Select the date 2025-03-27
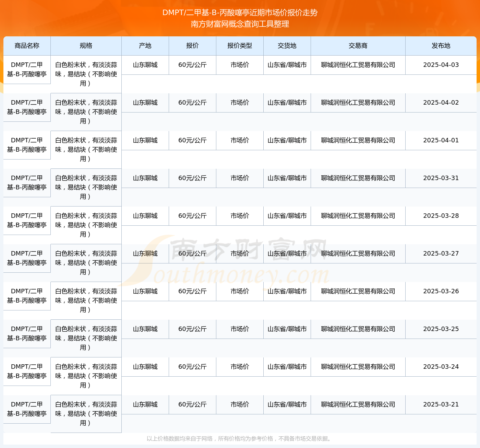Image resolution: width=480 pixels, height=448 pixels. pos(441,254)
